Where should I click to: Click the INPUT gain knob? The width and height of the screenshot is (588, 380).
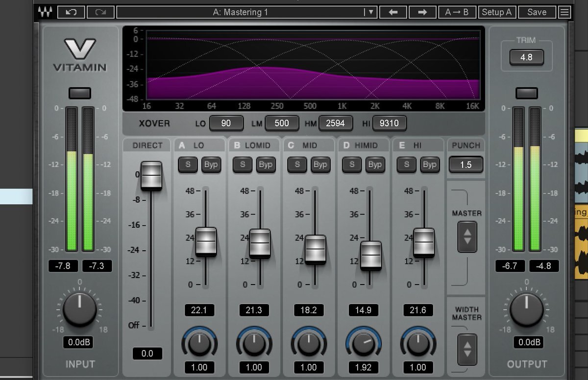coord(80,310)
